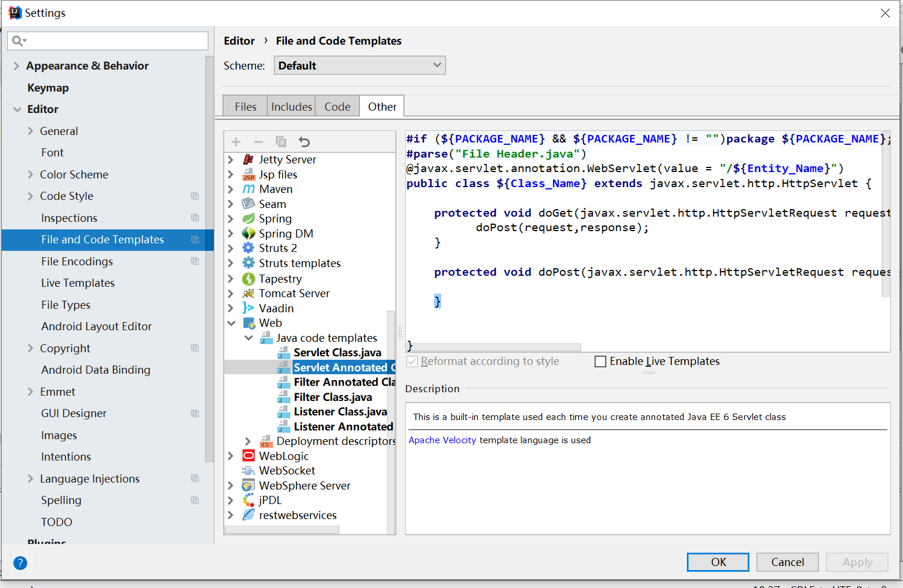This screenshot has width=903, height=588.
Task: Click the Spring leaf icon
Action: click(249, 218)
